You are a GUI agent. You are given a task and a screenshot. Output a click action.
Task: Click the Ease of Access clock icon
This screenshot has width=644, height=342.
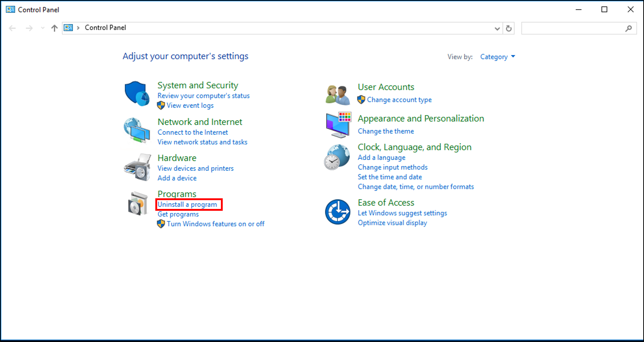[337, 213]
